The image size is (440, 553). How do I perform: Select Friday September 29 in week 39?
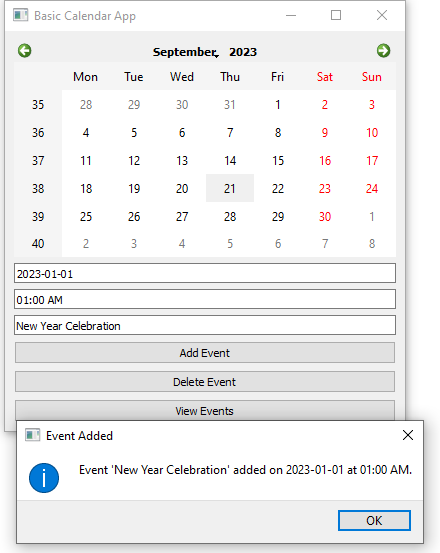278,216
